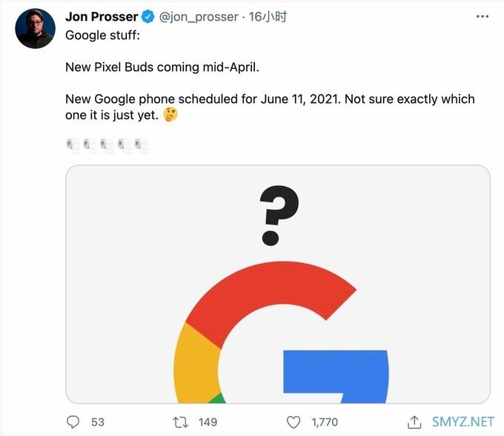Click the thinking face emoji

pyautogui.click(x=170, y=114)
